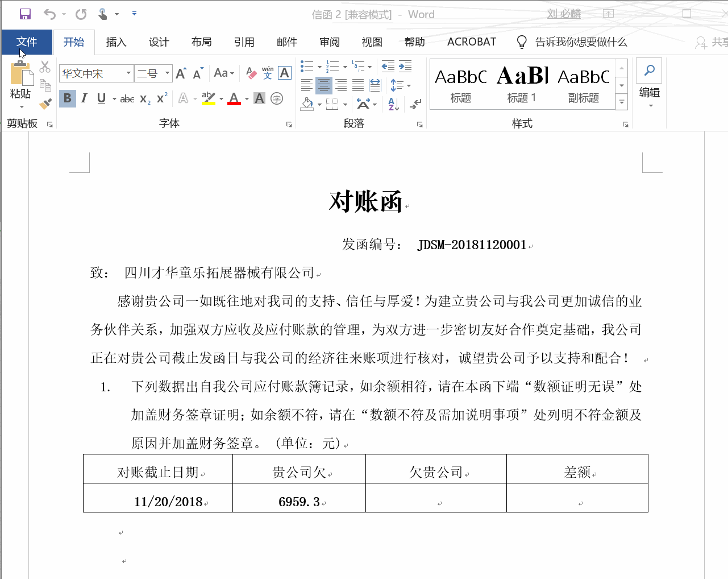Apply italic formatting
The width and height of the screenshot is (728, 579).
pos(84,98)
